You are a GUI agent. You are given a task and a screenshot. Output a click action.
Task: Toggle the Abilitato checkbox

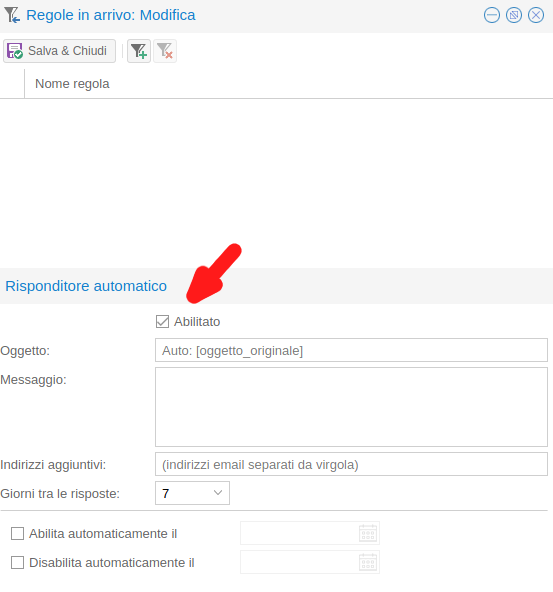pyautogui.click(x=162, y=322)
